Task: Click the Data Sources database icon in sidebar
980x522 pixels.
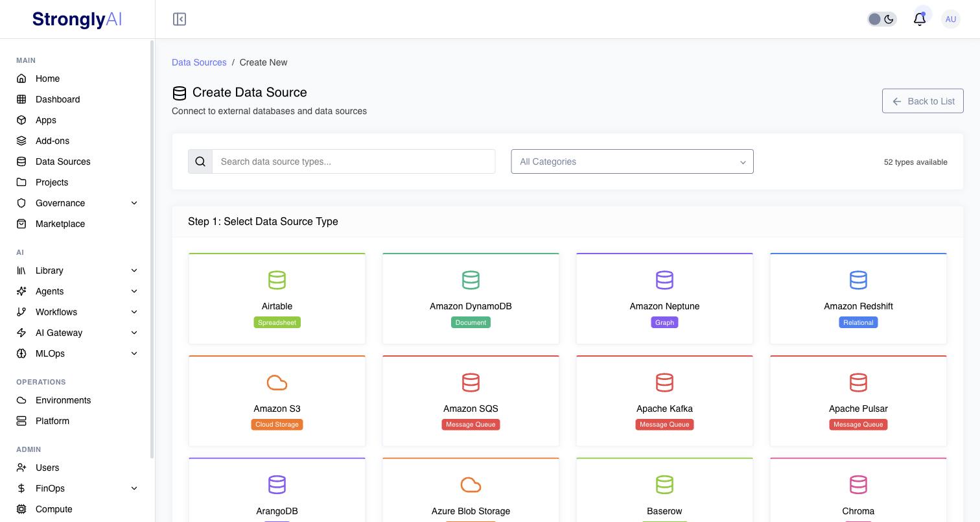Action: tap(21, 161)
